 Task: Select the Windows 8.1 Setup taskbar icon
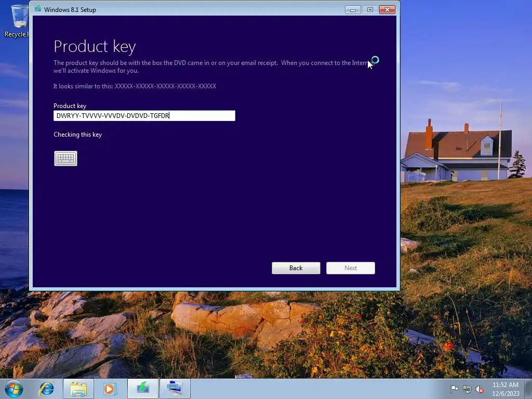(143, 389)
